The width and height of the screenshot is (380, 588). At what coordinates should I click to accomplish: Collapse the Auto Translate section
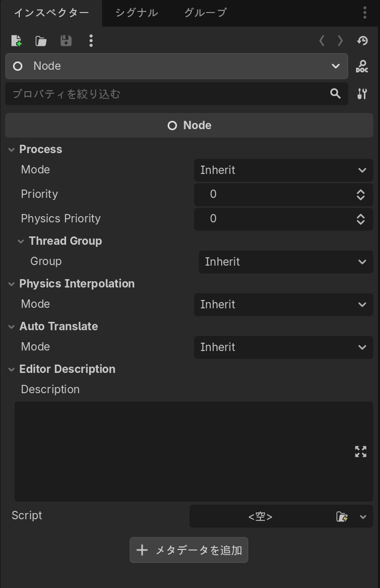point(11,327)
